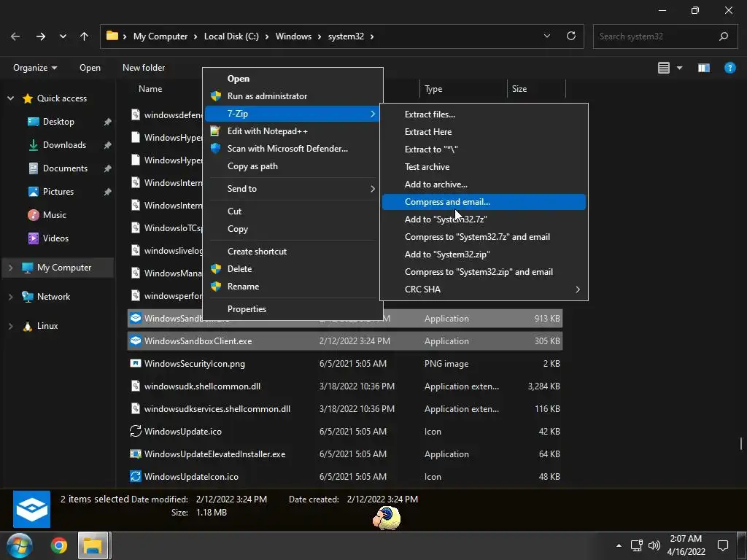Expand the Linux tree node
The height and width of the screenshot is (560, 747).
pyautogui.click(x=10, y=326)
